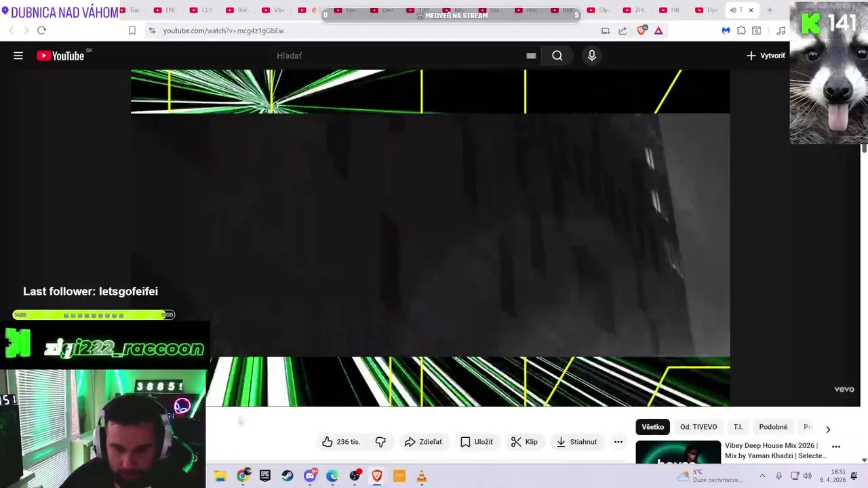Save the video with Uložiť

[x=477, y=442]
